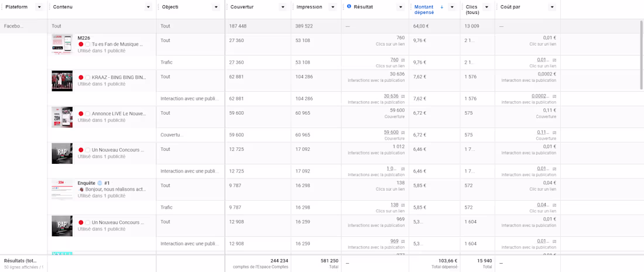Open the underlined 59 600 result link
This screenshot has height=272, width=644.
[391, 132]
